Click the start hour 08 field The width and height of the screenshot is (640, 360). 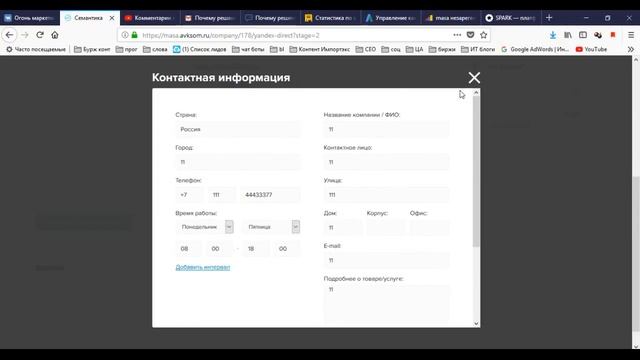[188, 249]
